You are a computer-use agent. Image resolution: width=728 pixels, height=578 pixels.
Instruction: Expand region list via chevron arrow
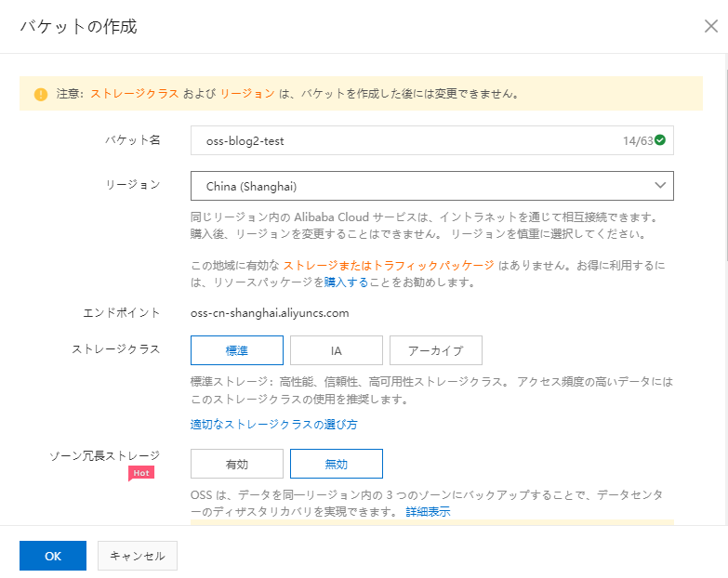660,186
